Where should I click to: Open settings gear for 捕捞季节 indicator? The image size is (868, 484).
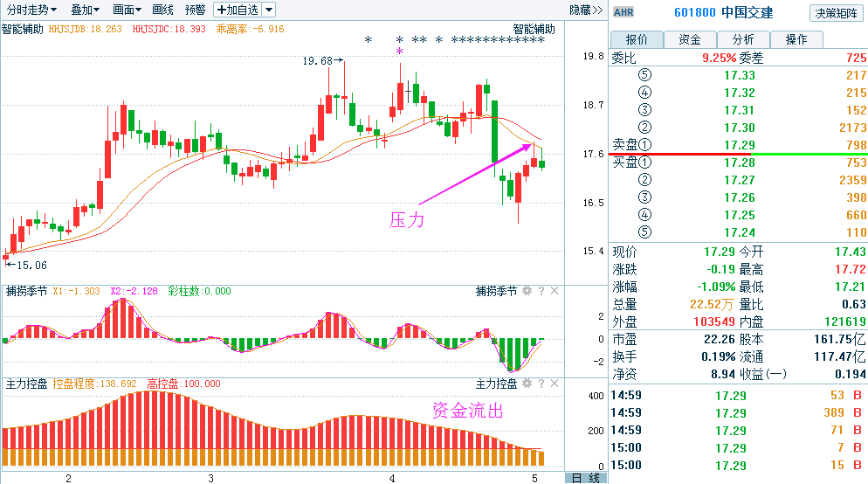pyautogui.click(x=527, y=291)
